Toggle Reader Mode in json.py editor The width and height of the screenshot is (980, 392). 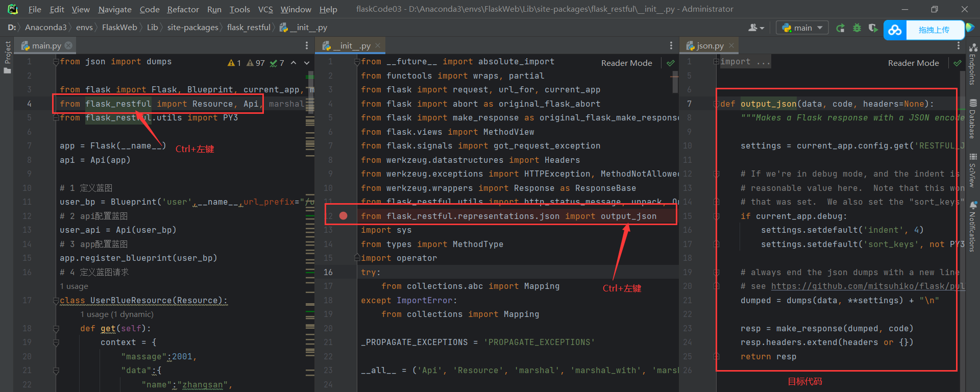[913, 63]
